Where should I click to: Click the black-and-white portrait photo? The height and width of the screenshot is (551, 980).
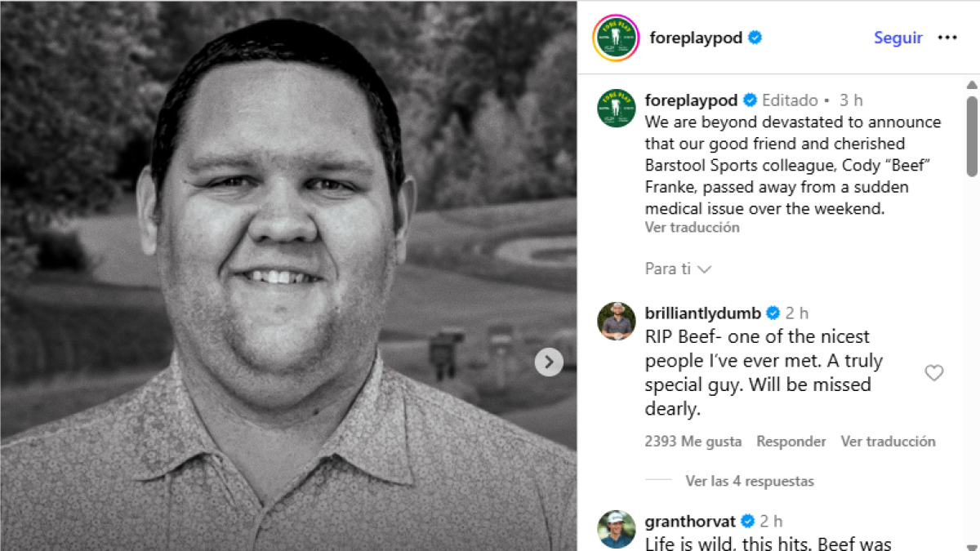click(288, 275)
